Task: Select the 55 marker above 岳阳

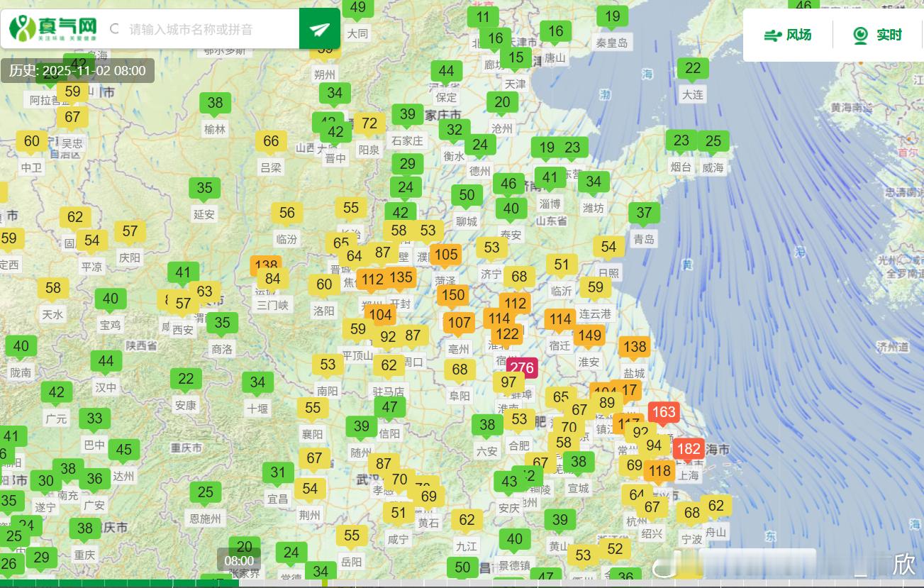Action: pos(352,536)
